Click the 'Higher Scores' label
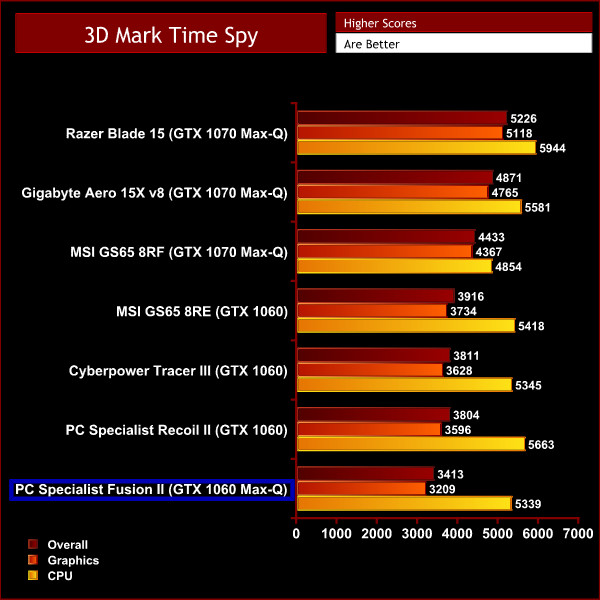Image resolution: width=600 pixels, height=600 pixels. [380, 23]
